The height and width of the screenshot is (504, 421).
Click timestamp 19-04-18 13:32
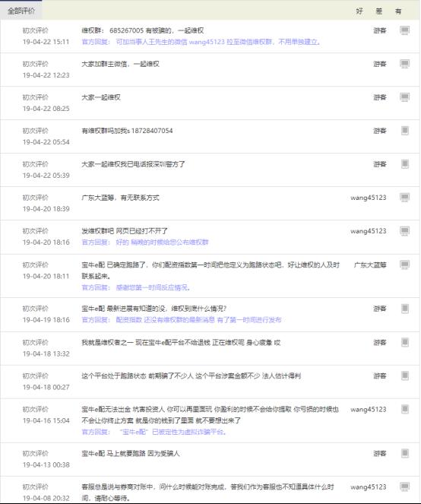pos(46,354)
